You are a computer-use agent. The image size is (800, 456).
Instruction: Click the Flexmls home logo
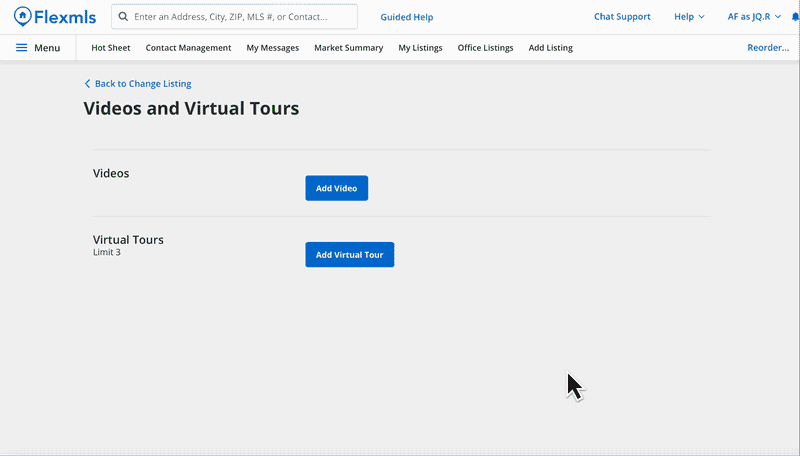[x=55, y=17]
